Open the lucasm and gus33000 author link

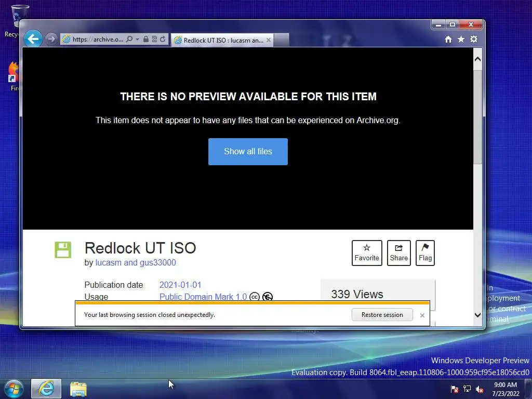[x=136, y=262]
